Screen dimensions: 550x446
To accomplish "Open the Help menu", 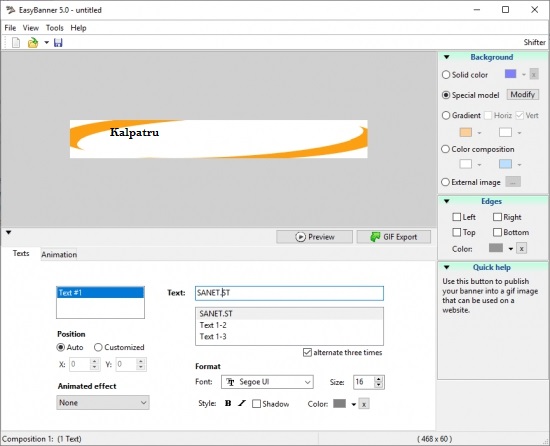I will 78,28.
